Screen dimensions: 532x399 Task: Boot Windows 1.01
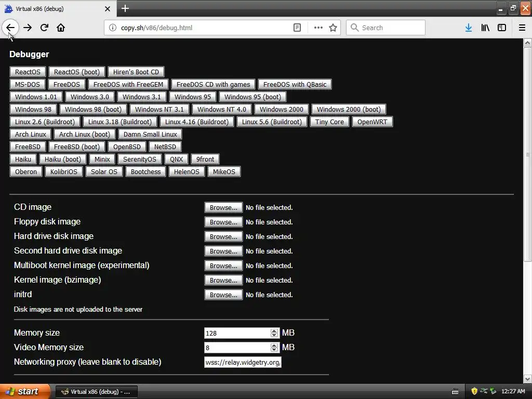[x=36, y=97]
